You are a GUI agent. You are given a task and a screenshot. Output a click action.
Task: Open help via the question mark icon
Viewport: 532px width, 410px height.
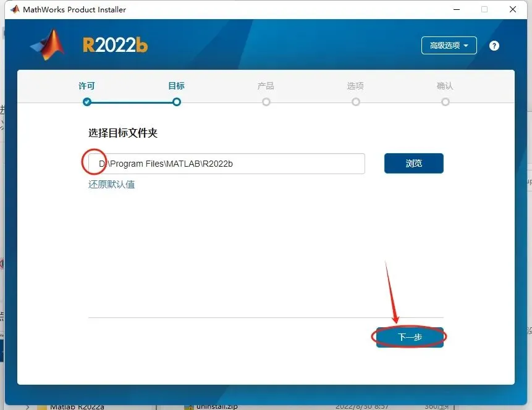pyautogui.click(x=494, y=46)
